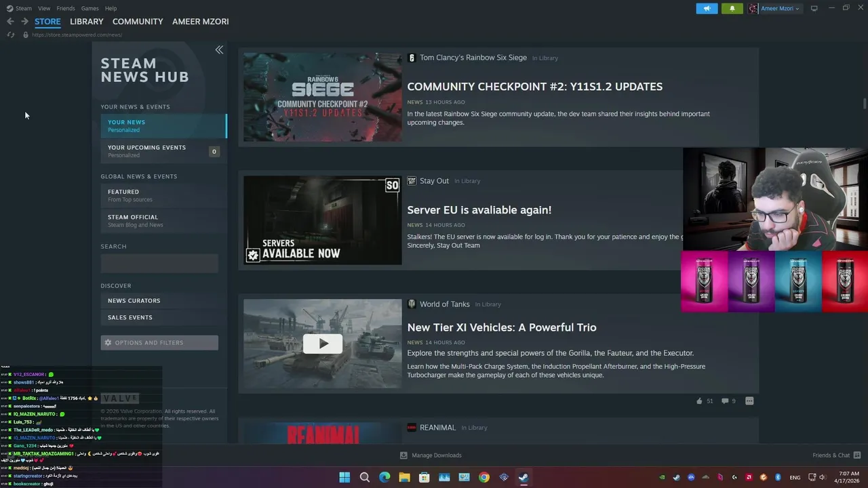Click the Stay Out game icon

point(411,181)
